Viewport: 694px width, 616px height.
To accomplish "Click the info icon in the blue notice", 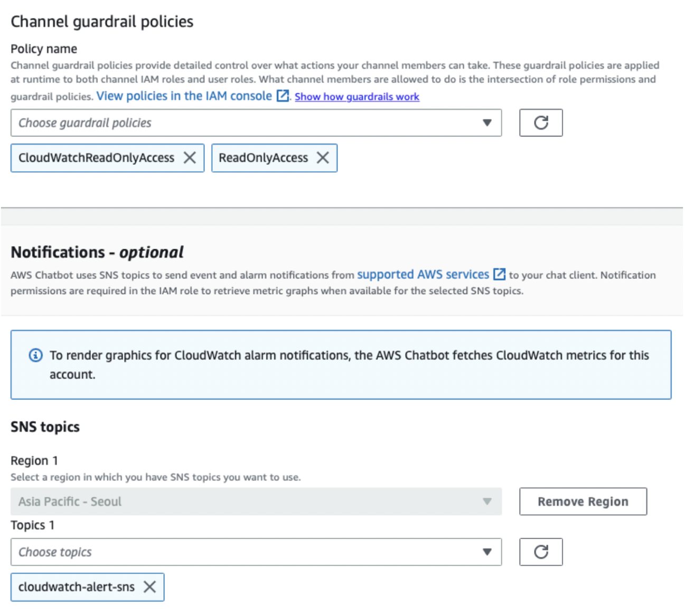I will 35,355.
